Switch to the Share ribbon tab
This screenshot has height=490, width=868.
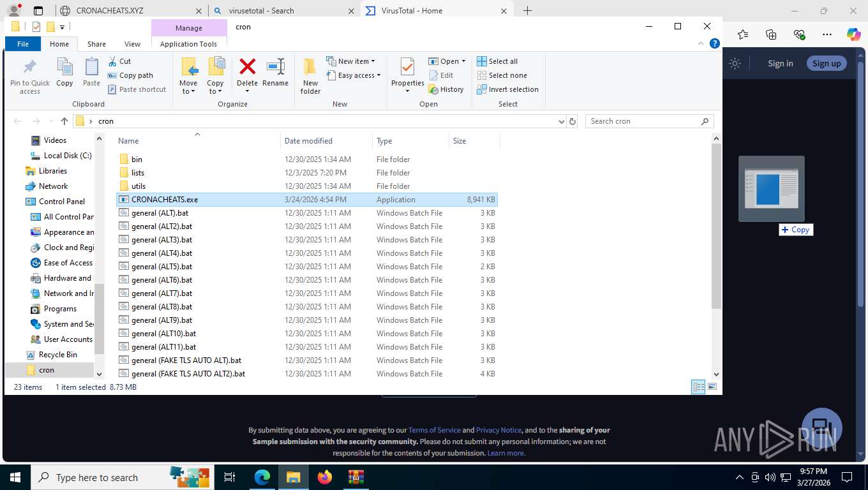click(x=96, y=44)
